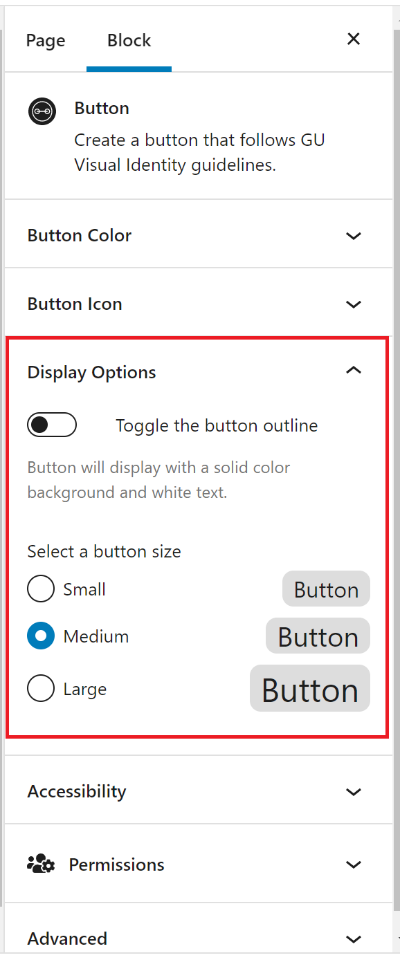Screen dimensions: 400x980
Task: Click the Medium Button preview
Action: 318,636
